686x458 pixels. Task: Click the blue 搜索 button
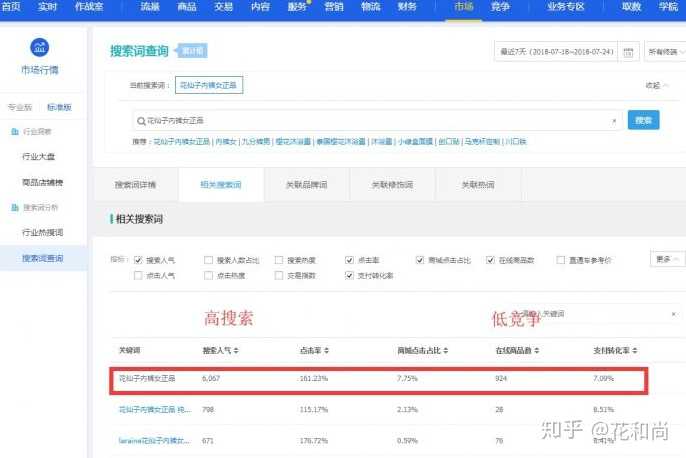[643, 120]
